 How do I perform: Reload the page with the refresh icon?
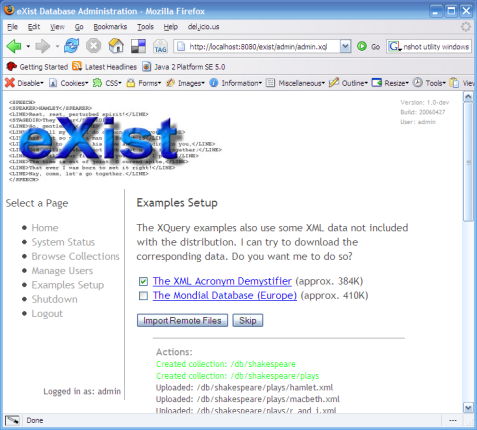pos(72,46)
